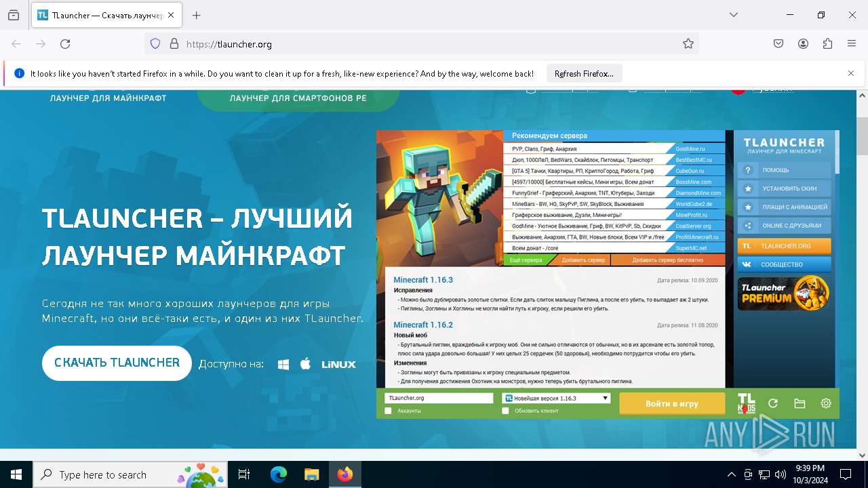
Task: Select the DiamondMine.com server entry
Action: coord(614,193)
